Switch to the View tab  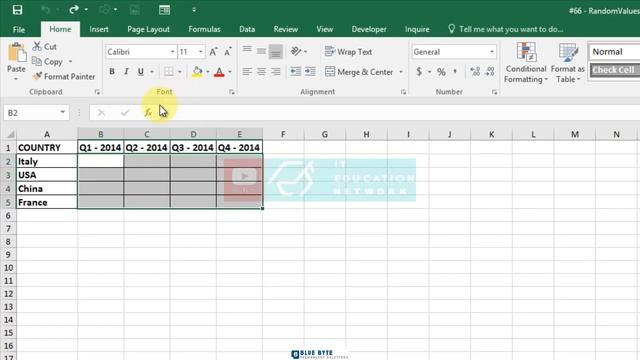324,29
